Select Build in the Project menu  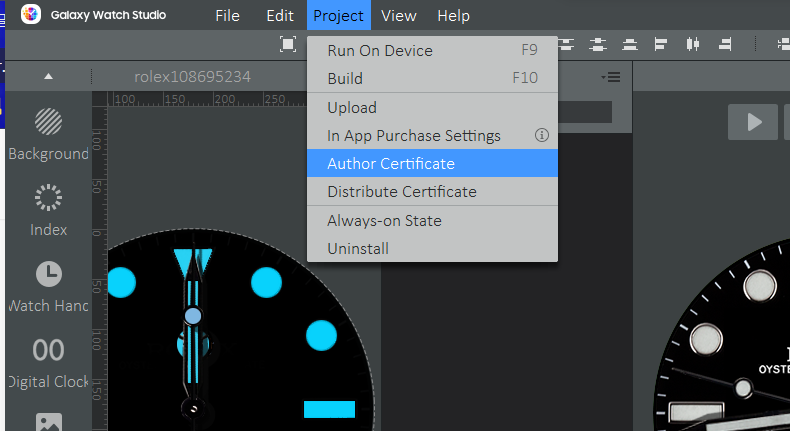tap(432, 78)
